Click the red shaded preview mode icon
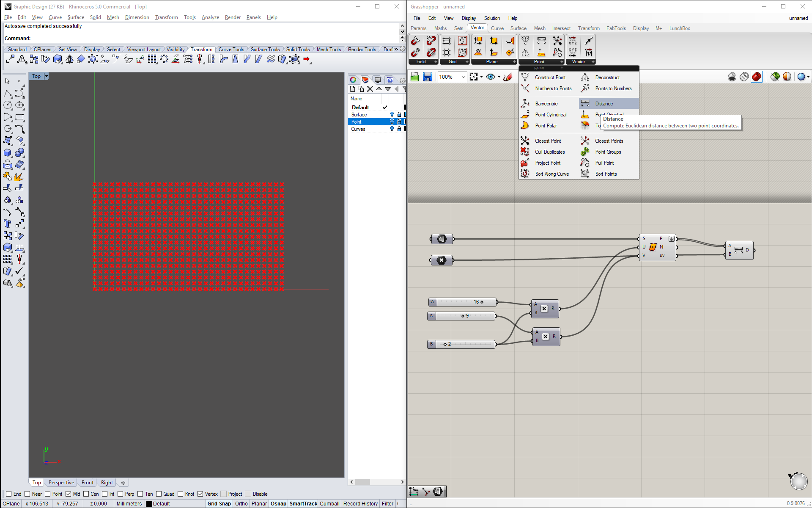 pos(757,77)
